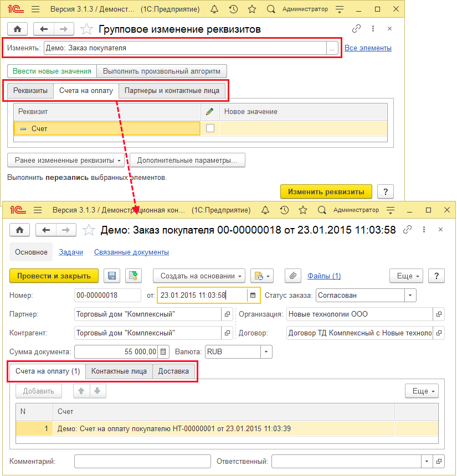Open calculator for Сумма документа
Viewport: 457px width, 476px height.
coord(163,351)
